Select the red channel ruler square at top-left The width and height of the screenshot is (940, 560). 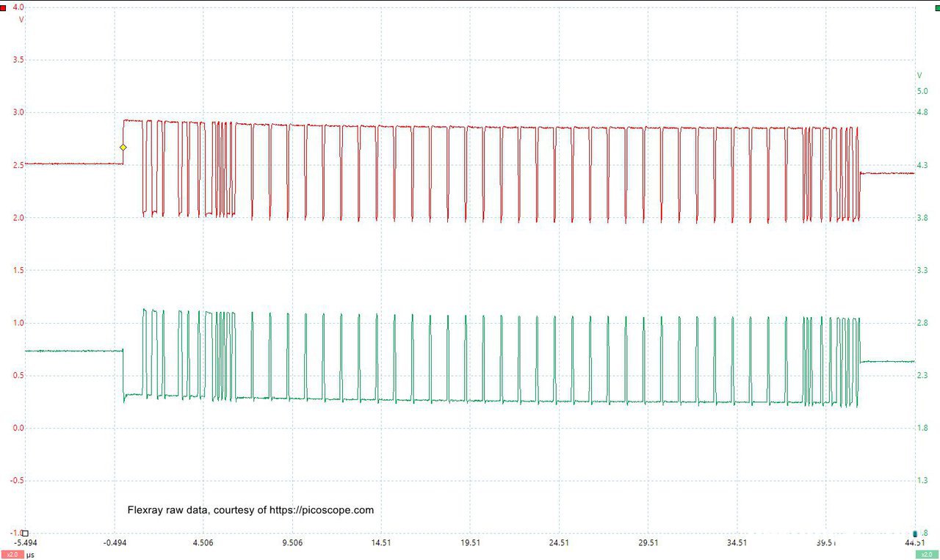point(3,7)
